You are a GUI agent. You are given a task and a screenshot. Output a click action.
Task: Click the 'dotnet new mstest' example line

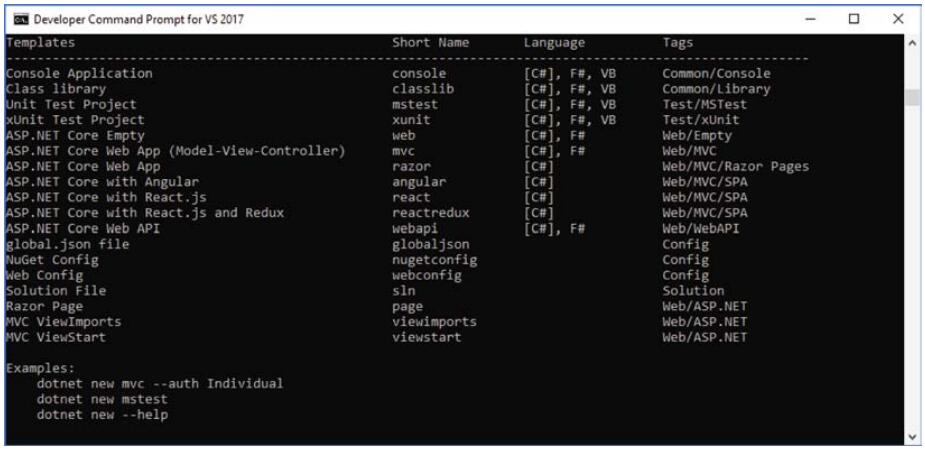point(101,398)
